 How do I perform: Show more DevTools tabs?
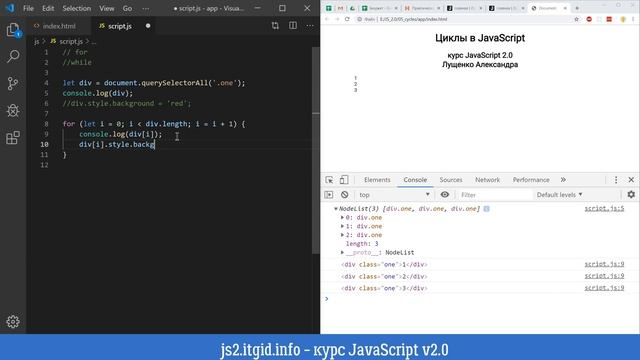[563, 180]
